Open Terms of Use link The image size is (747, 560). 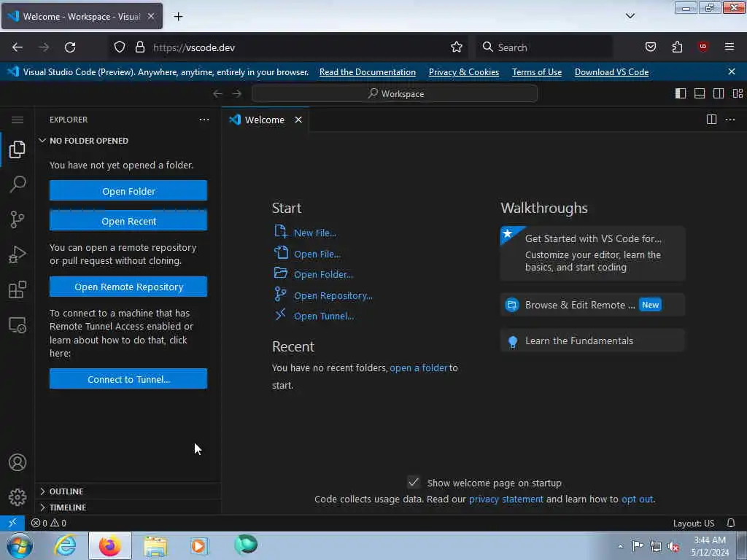[x=536, y=72]
